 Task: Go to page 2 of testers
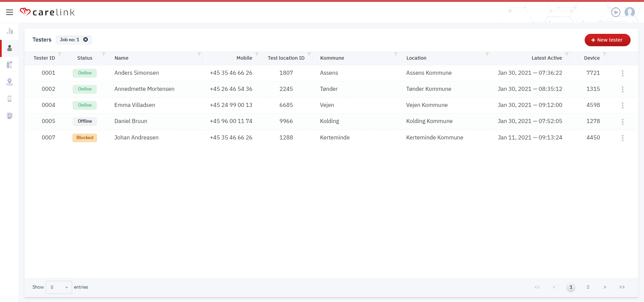(588, 287)
